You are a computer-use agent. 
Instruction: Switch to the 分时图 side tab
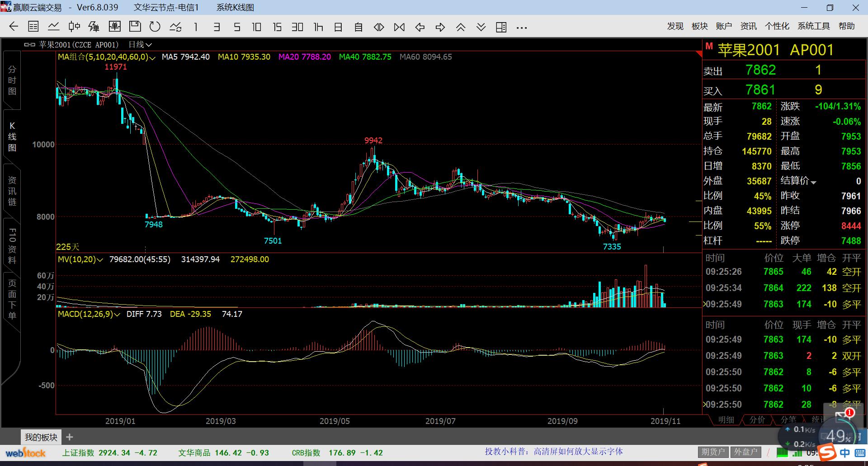pyautogui.click(x=12, y=80)
